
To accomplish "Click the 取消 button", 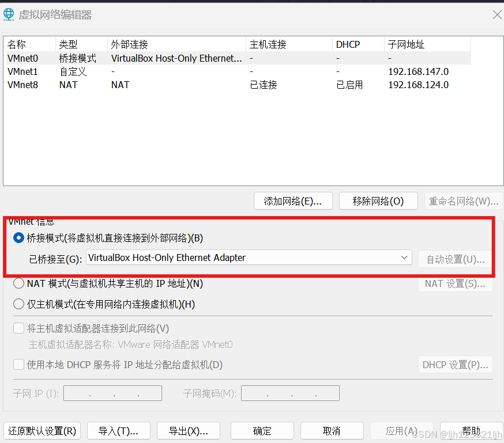I will pos(332,431).
